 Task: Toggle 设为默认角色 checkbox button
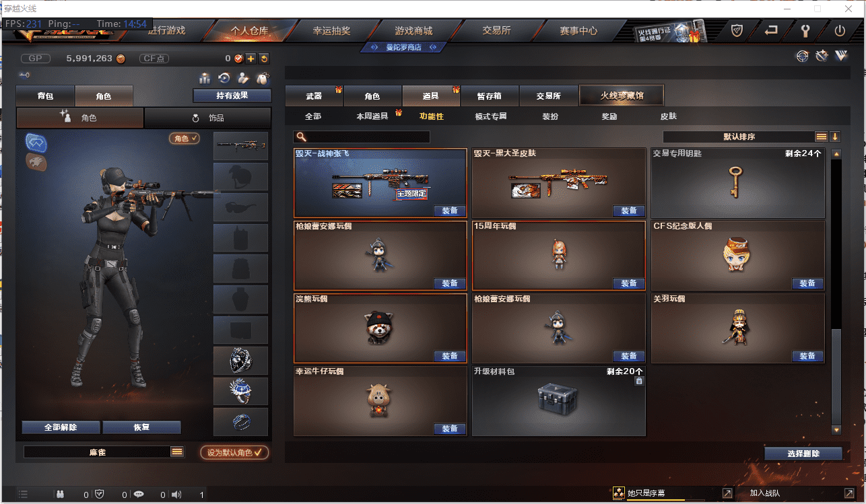235,452
